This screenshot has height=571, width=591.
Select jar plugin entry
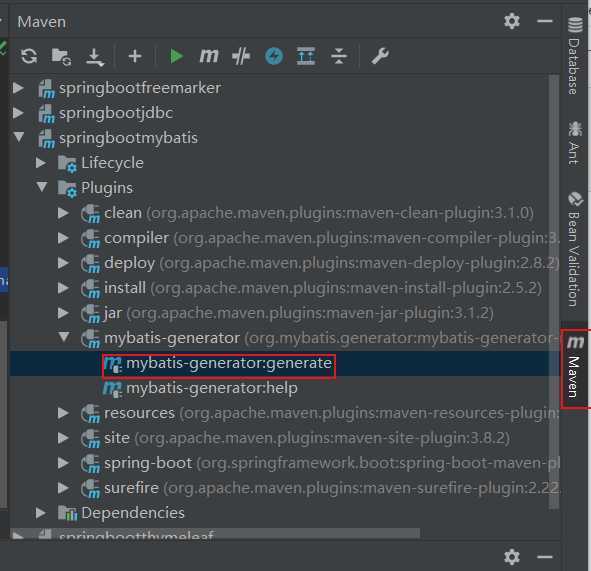[x=299, y=313]
